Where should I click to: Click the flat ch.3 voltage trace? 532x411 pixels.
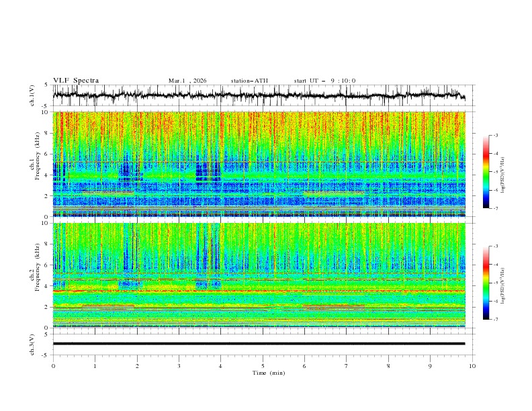click(259, 344)
